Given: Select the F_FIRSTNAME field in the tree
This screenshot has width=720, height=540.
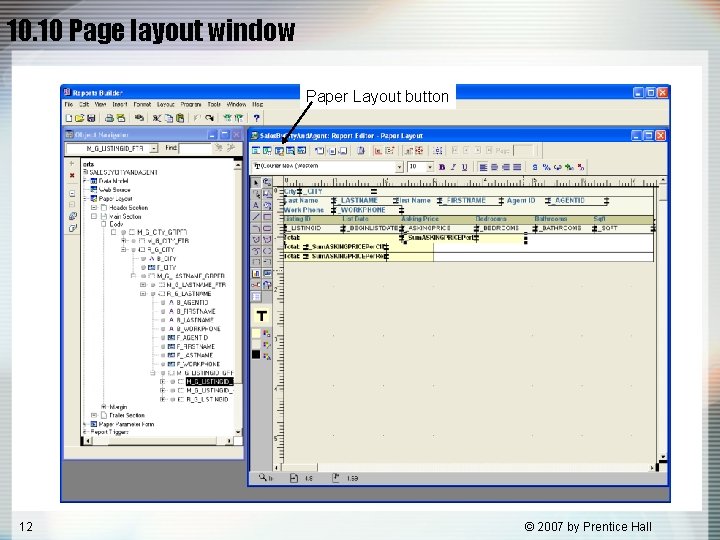Looking at the screenshot, I should 196,347.
